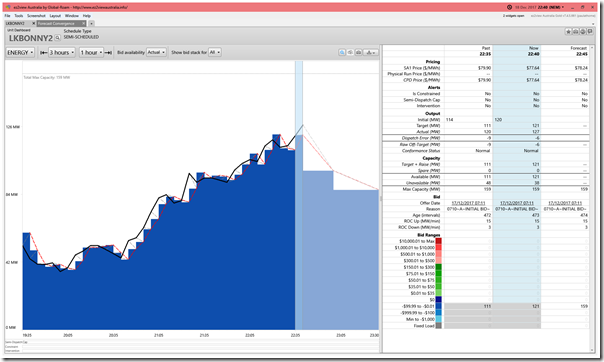Click the Past Reason cell 0710~A~INITIAL BID~
Screen dimensions: 604x362
[468, 209]
